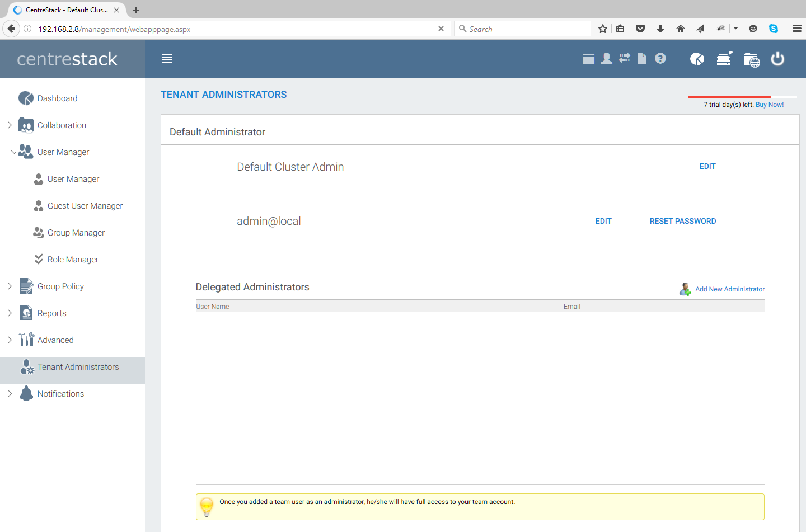Viewport: 806px width, 532px height.
Task: Open the document icon in the top toolbar
Action: (x=642, y=58)
